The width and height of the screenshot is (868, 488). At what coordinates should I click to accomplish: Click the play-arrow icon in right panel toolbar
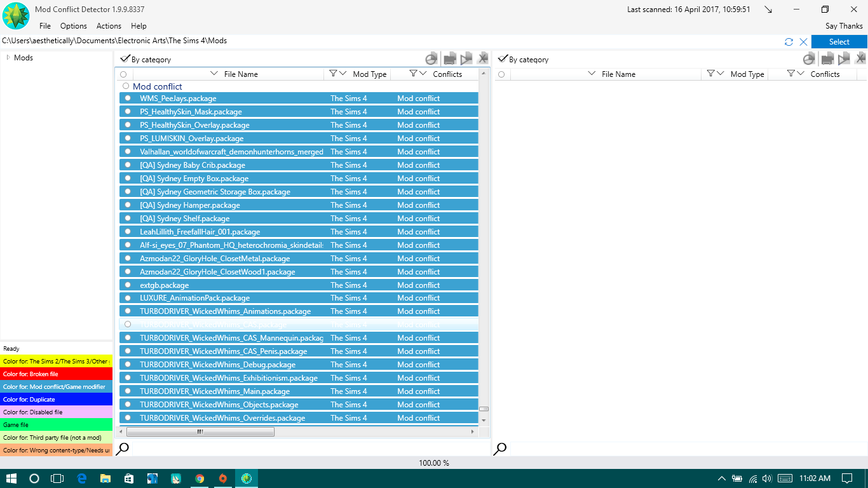pyautogui.click(x=844, y=58)
